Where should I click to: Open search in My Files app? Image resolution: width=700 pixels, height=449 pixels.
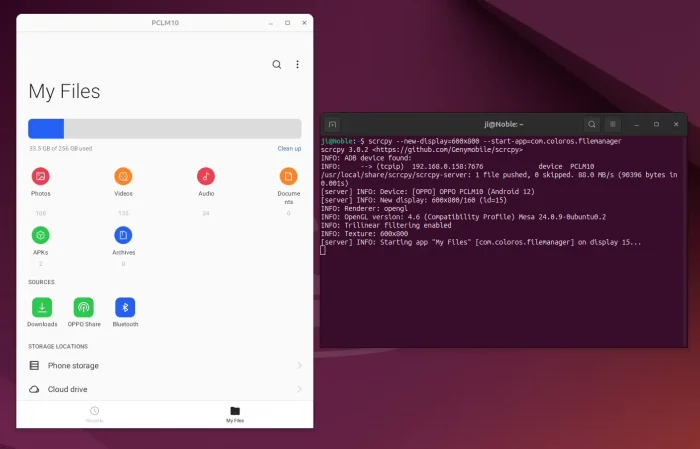pos(277,65)
